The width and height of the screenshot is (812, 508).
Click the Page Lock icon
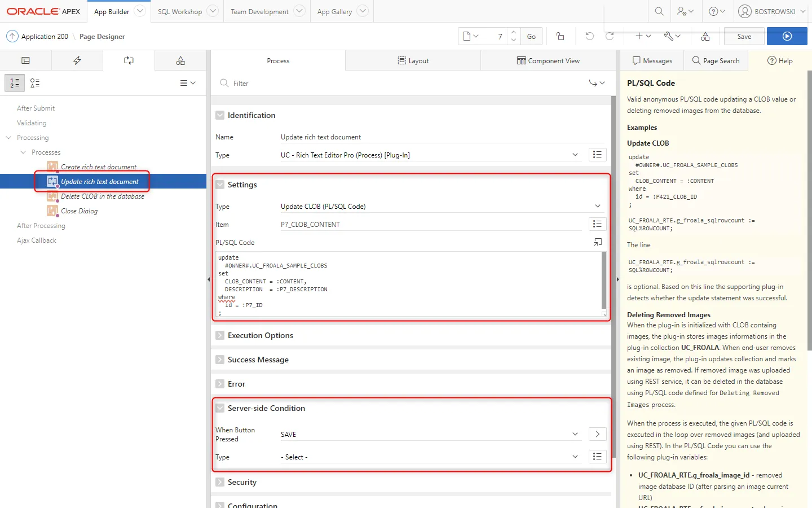click(560, 36)
